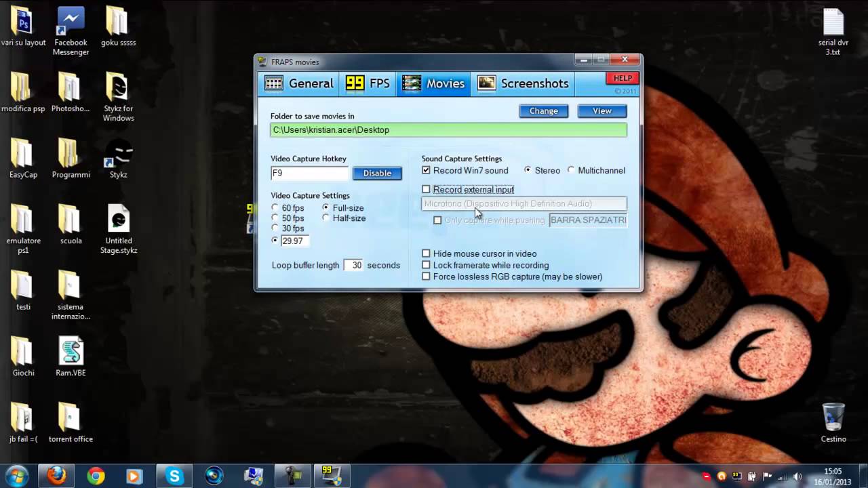Open the jb fail =( folder

click(23, 423)
